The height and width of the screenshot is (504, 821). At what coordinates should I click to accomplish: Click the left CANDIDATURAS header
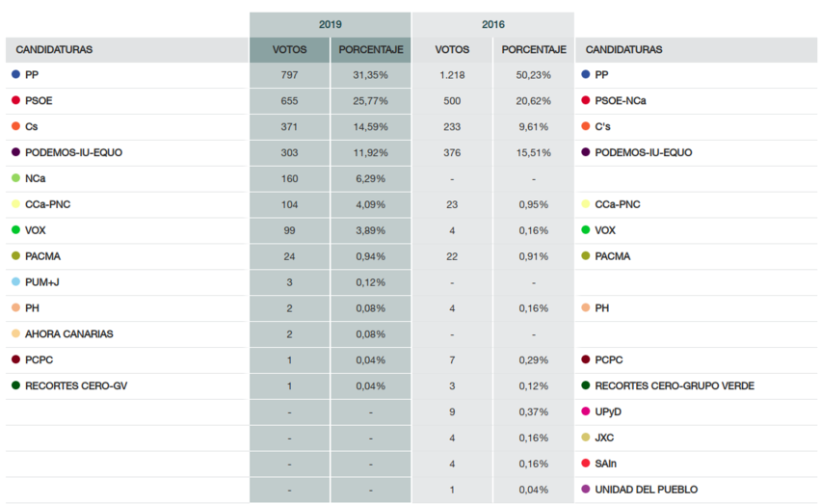click(x=55, y=49)
